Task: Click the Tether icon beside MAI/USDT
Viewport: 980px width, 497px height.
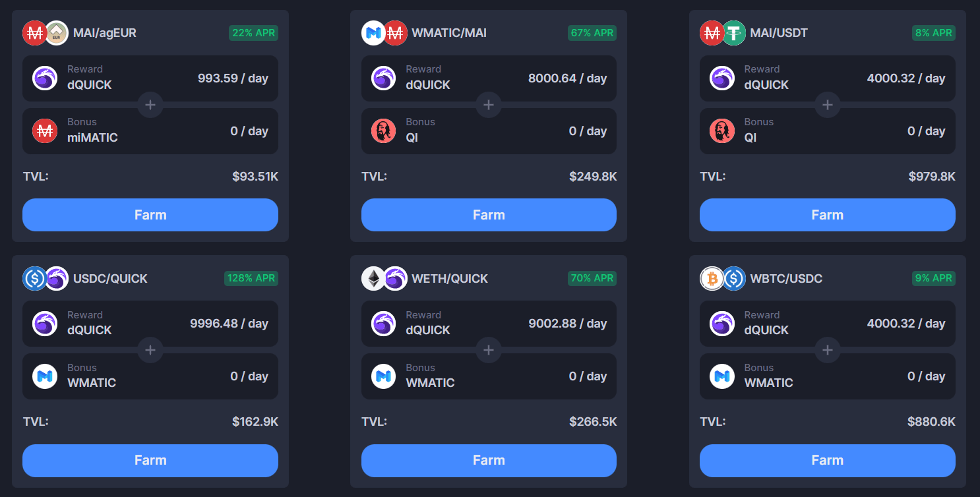Action: click(x=733, y=33)
